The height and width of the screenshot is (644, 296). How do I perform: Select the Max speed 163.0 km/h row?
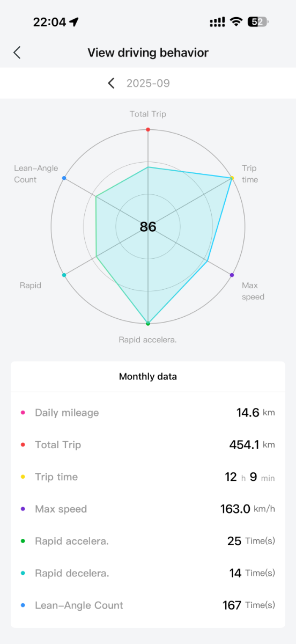(148, 509)
